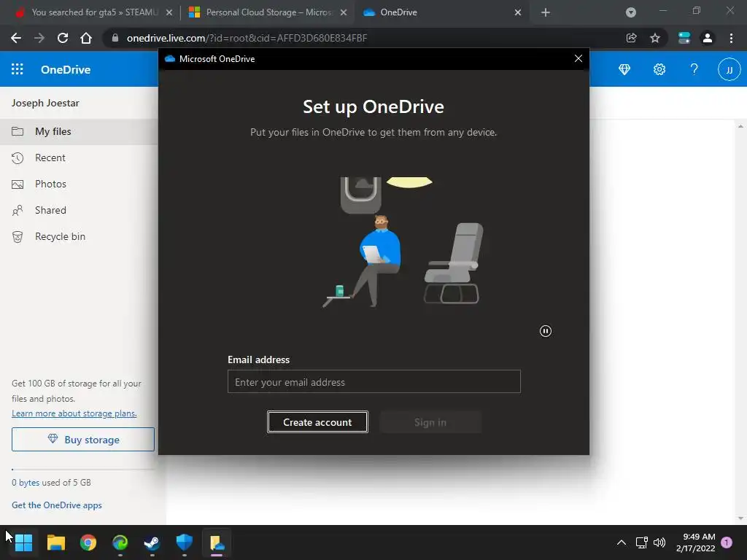Viewport: 747px width, 560px height.
Task: Show hidden system tray icons
Action: 622,542
